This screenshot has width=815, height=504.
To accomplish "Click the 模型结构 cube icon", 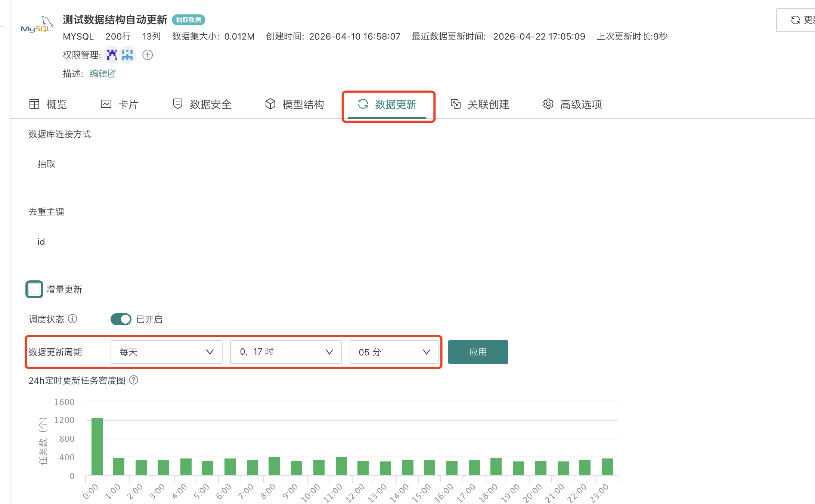I will pos(270,104).
